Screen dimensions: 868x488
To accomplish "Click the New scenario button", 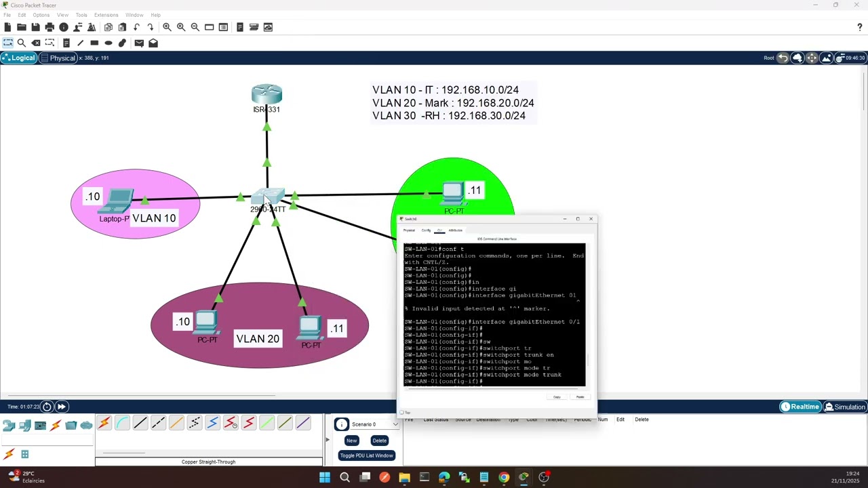I will click(351, 441).
